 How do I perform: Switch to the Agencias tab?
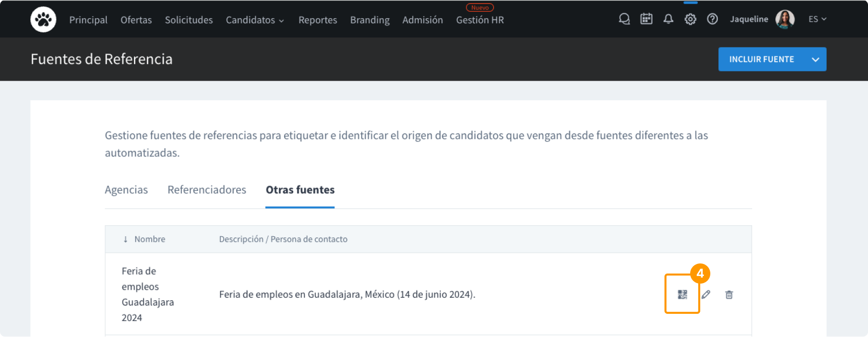[x=126, y=190]
